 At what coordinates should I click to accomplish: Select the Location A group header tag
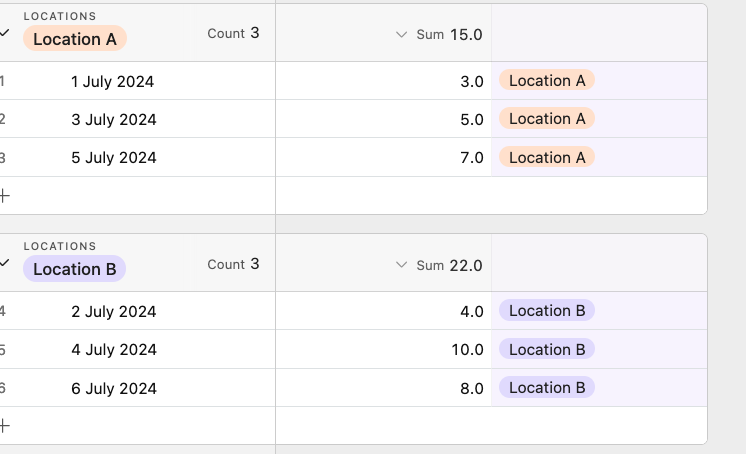pyautogui.click(x=75, y=39)
